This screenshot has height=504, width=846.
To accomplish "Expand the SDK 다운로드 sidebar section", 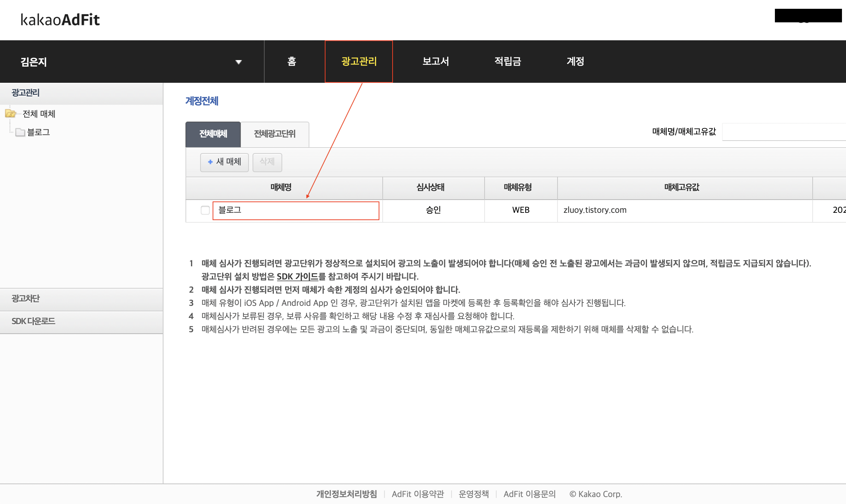I will (x=33, y=322).
